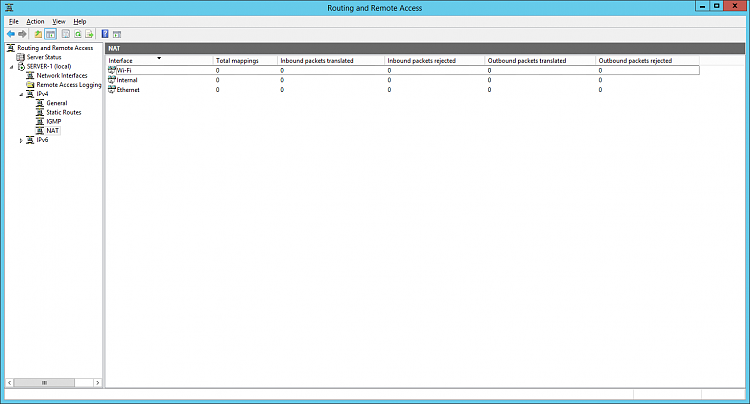Toggle the Show/Hide Action Pane icon
Viewport: 750px width, 404px height.
click(x=117, y=34)
